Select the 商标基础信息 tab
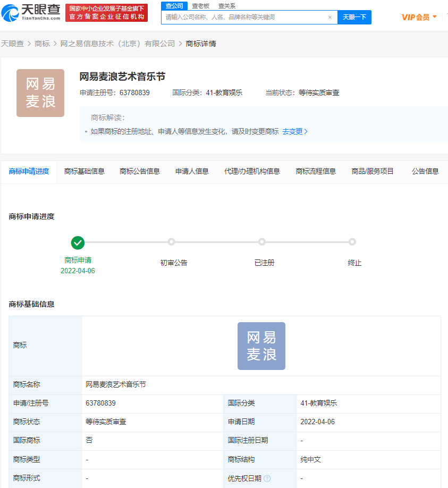The height and width of the screenshot is (488, 448). coord(84,172)
